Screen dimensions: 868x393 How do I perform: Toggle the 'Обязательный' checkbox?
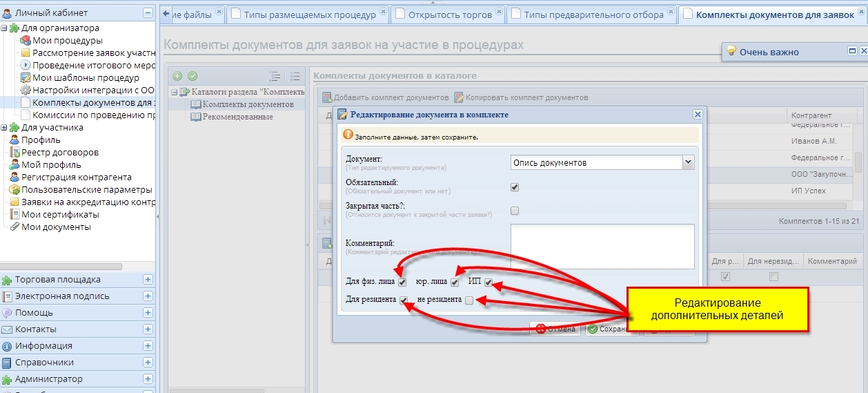pyautogui.click(x=514, y=187)
